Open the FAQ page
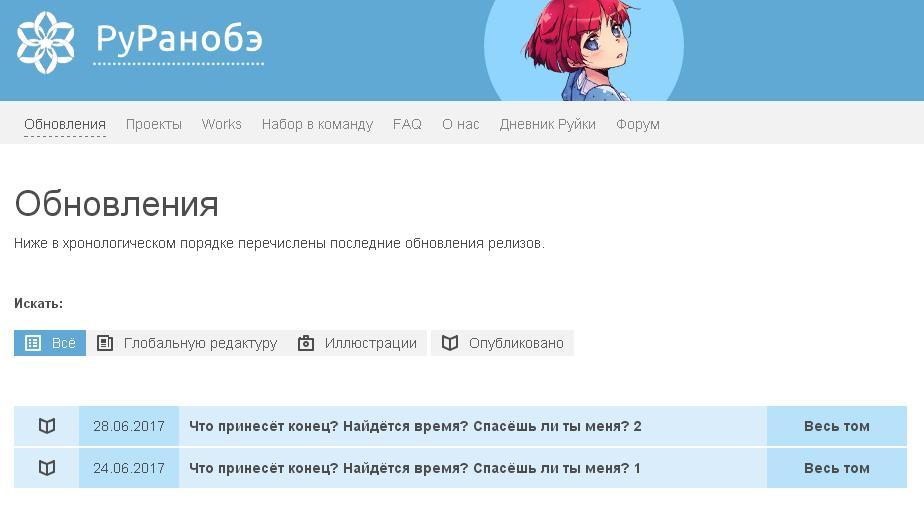 coord(407,124)
